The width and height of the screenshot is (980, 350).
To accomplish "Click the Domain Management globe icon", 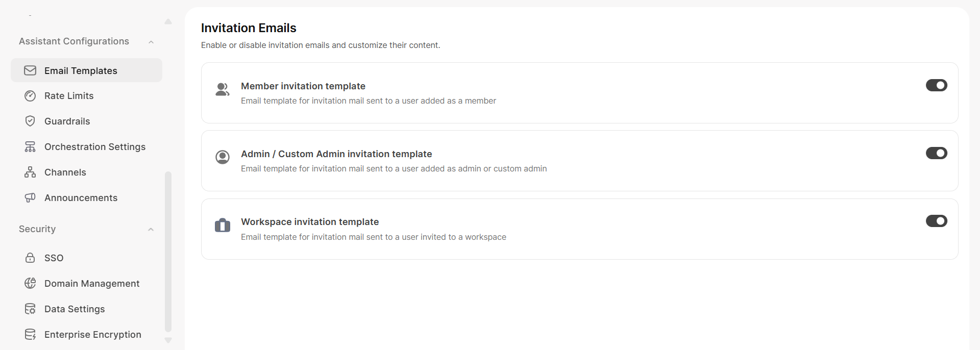I will tap(30, 284).
